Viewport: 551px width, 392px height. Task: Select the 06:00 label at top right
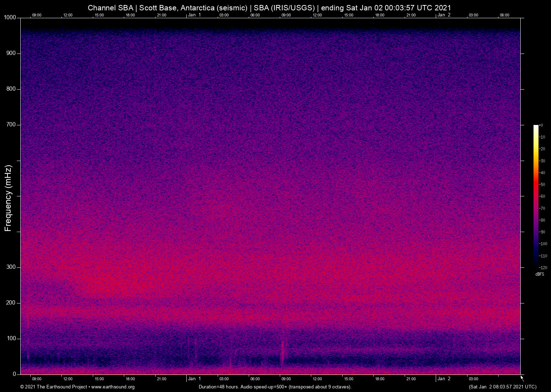coord(504,15)
